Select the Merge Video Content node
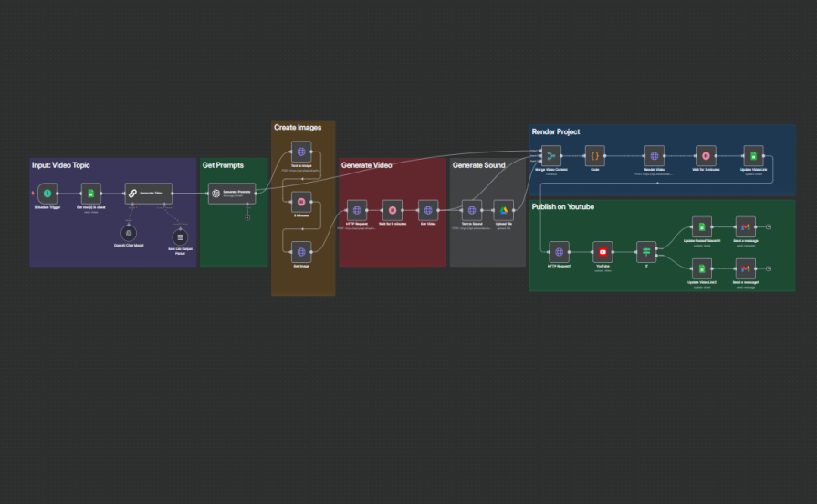This screenshot has width=817, height=504. click(550, 155)
